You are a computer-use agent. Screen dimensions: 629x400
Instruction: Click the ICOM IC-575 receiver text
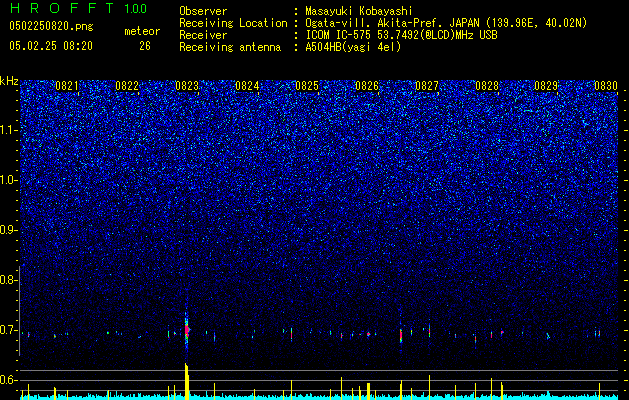(401, 35)
